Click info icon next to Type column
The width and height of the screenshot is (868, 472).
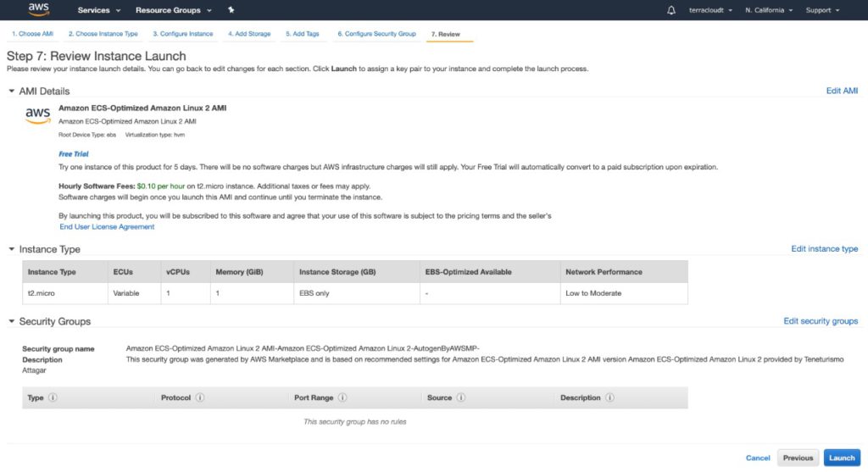53,397
